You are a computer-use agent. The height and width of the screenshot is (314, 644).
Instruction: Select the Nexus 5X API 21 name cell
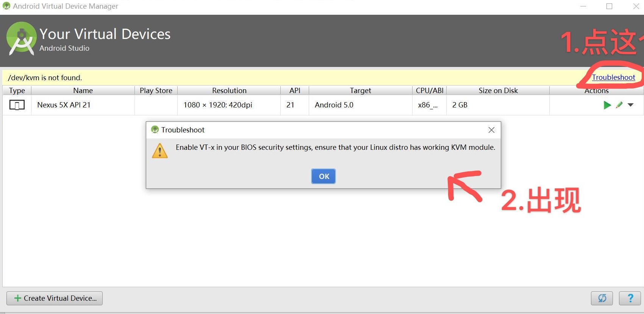click(83, 105)
